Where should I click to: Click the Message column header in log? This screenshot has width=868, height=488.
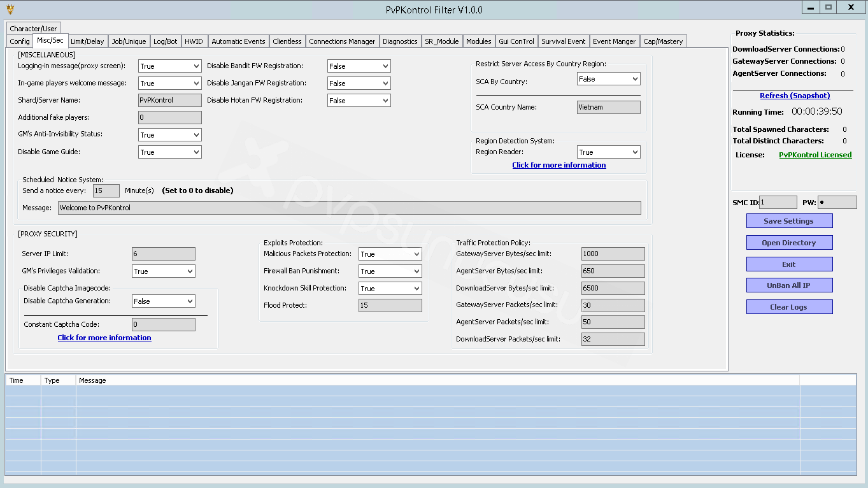tap(438, 380)
